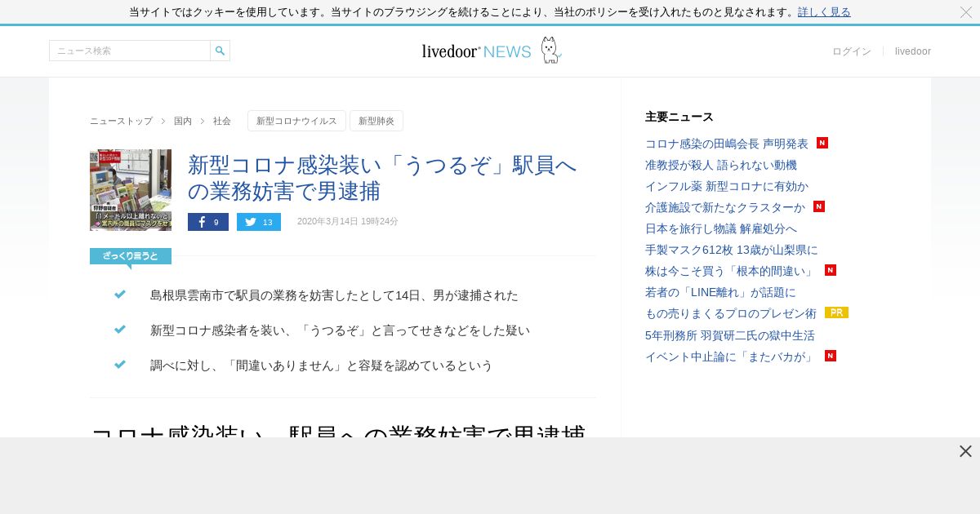The width and height of the screenshot is (980, 514).
Task: Focus the ニュース検索 search field
Action: click(x=130, y=51)
